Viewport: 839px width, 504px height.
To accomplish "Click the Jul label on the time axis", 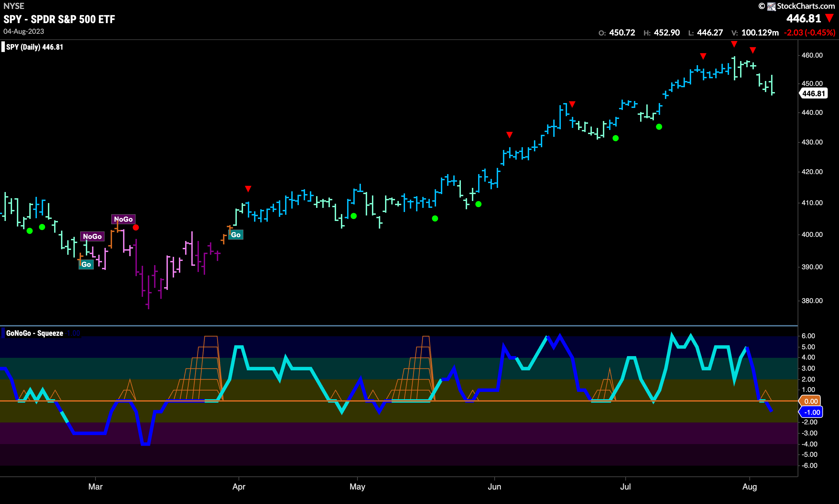I will click(626, 487).
